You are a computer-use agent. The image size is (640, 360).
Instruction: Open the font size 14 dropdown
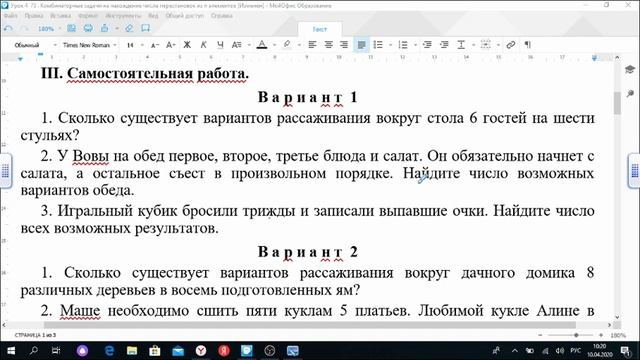tap(134, 45)
